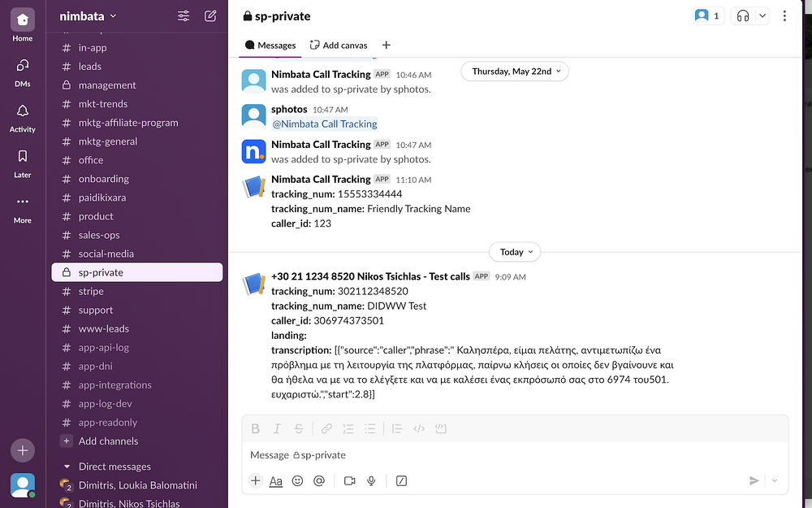Click the round plus create button
Image resolution: width=812 pixels, height=508 pixels.
pos(22,450)
